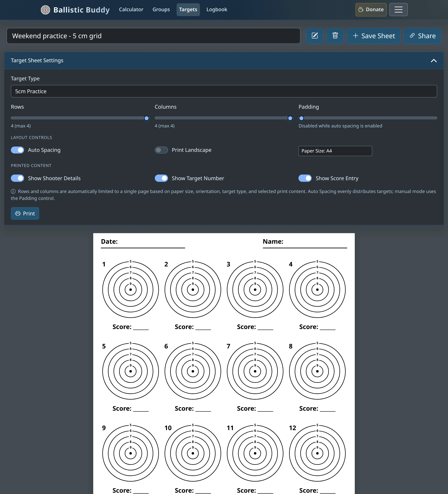Click the Ballistic Buddy title link
The image size is (448, 494).
click(81, 10)
